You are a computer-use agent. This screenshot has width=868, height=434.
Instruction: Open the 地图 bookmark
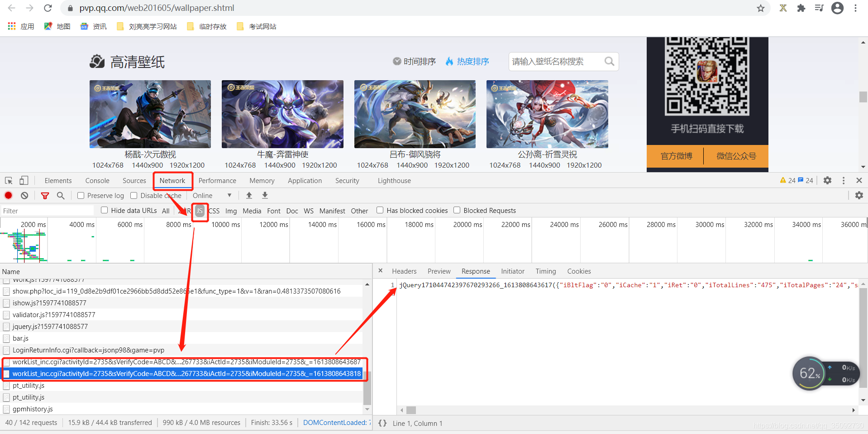pyautogui.click(x=57, y=26)
